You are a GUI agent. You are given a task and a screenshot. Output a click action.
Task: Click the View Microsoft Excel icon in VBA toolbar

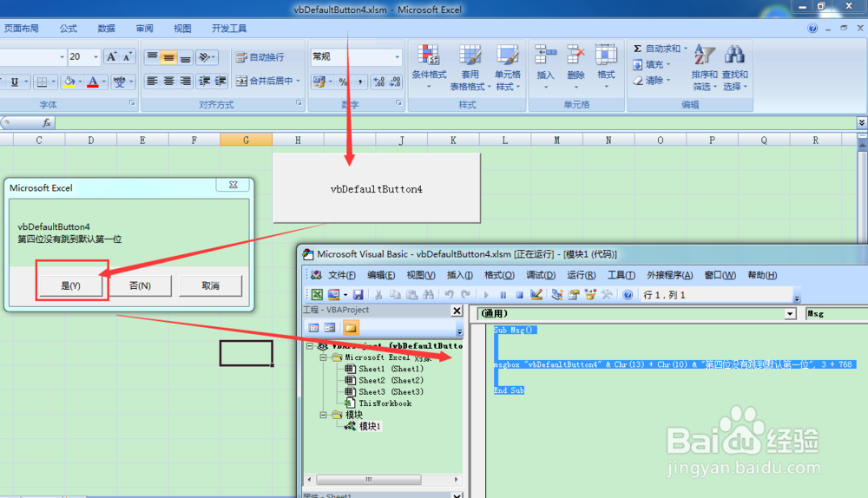coord(317,294)
